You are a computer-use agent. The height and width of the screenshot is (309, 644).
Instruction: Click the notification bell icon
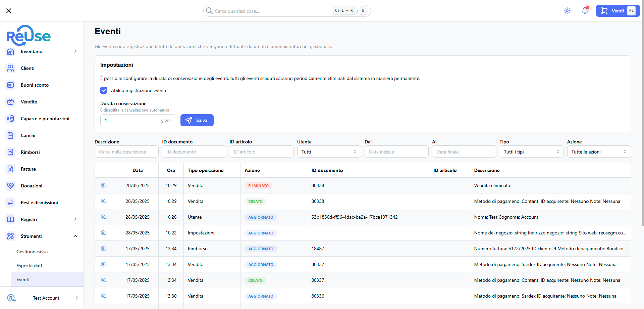(585, 11)
